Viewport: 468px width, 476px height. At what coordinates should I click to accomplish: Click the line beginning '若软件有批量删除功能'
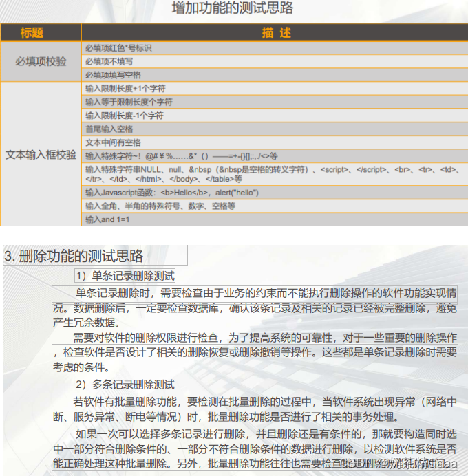265,402
